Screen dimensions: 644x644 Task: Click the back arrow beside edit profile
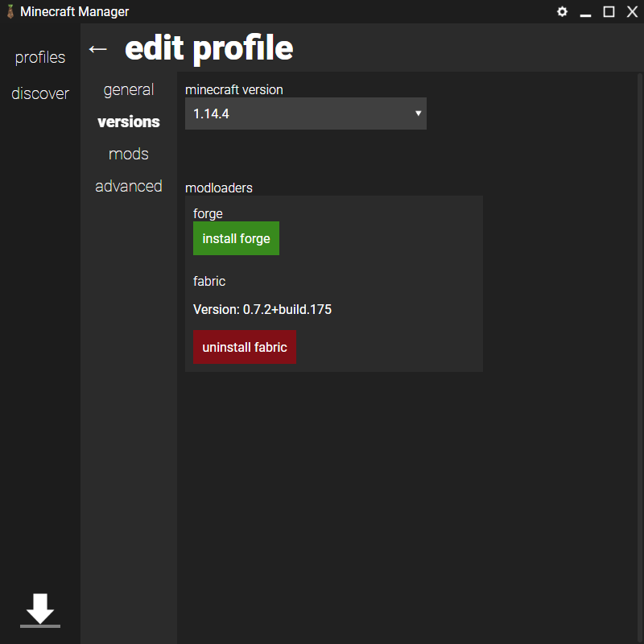pyautogui.click(x=97, y=49)
